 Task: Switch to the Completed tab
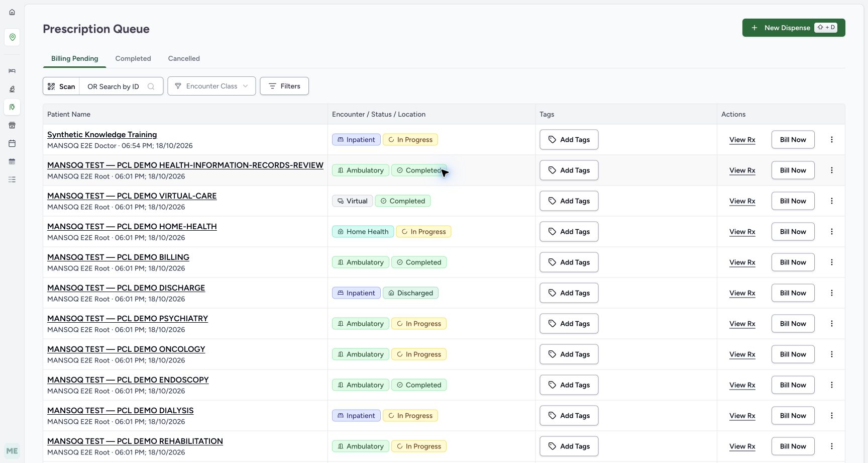pyautogui.click(x=133, y=58)
